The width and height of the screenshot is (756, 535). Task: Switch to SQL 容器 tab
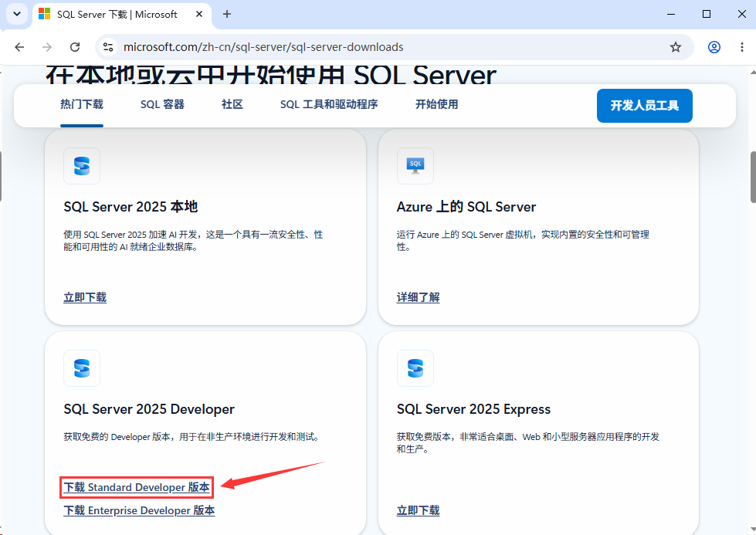point(162,104)
